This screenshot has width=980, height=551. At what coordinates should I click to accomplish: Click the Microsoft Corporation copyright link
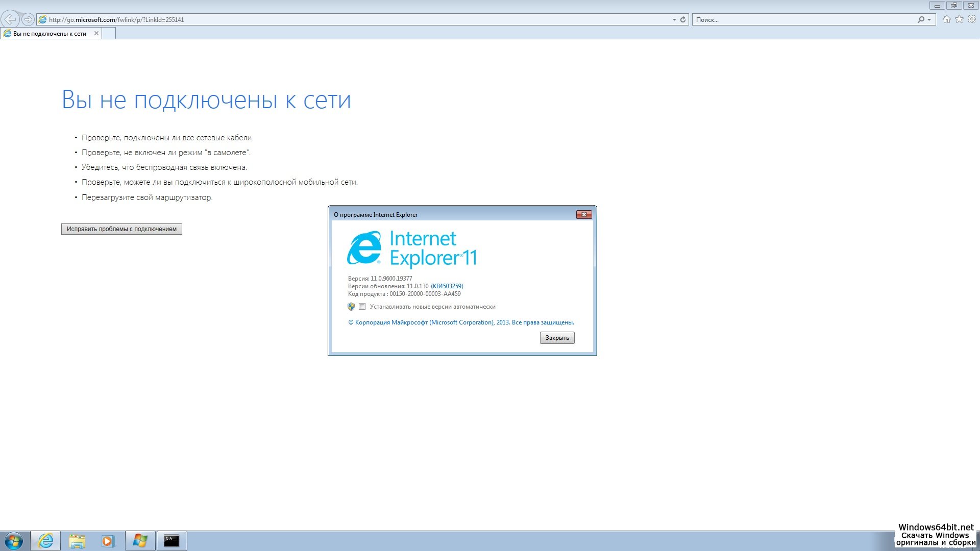click(x=461, y=322)
